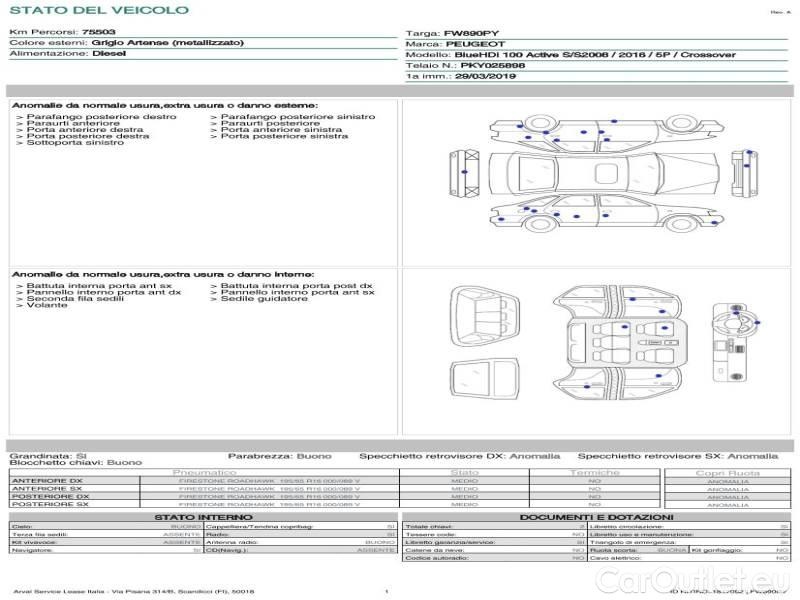Click the fuel type 'Diesel'
This screenshot has height=600, width=800.
tap(109, 53)
